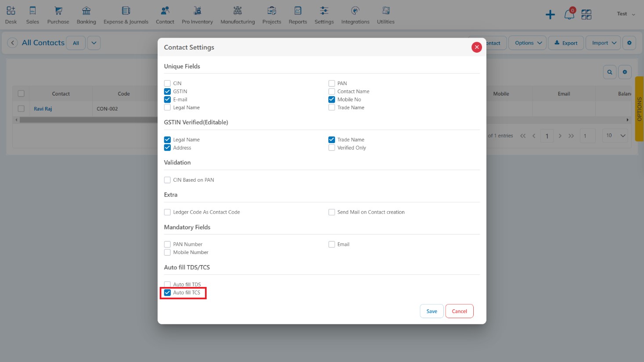Open the Settings sliders icon
The width and height of the screenshot is (644, 362).
click(324, 11)
